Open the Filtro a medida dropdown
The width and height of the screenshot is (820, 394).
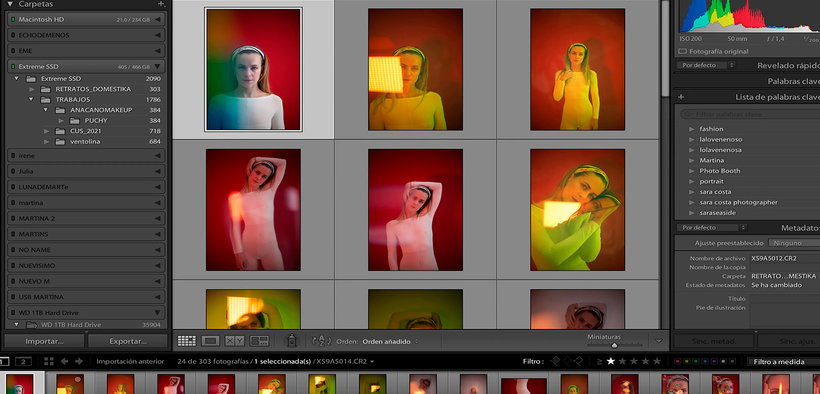(x=783, y=361)
